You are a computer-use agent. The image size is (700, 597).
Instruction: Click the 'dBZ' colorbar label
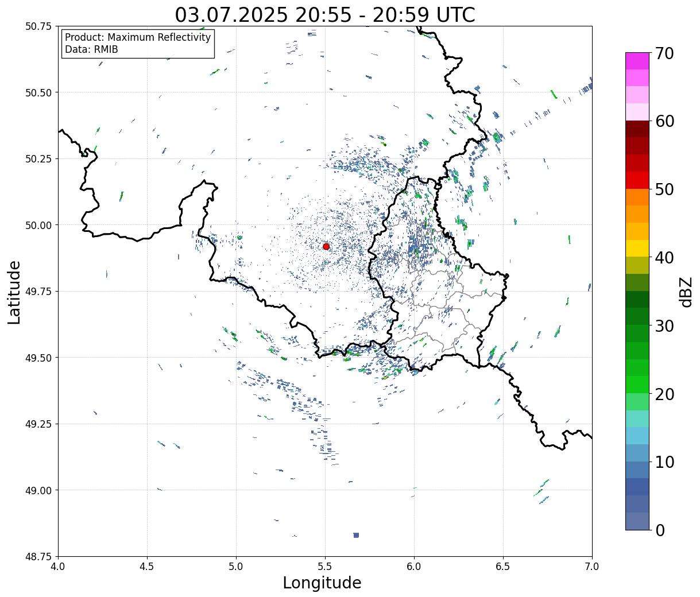[x=686, y=292]
